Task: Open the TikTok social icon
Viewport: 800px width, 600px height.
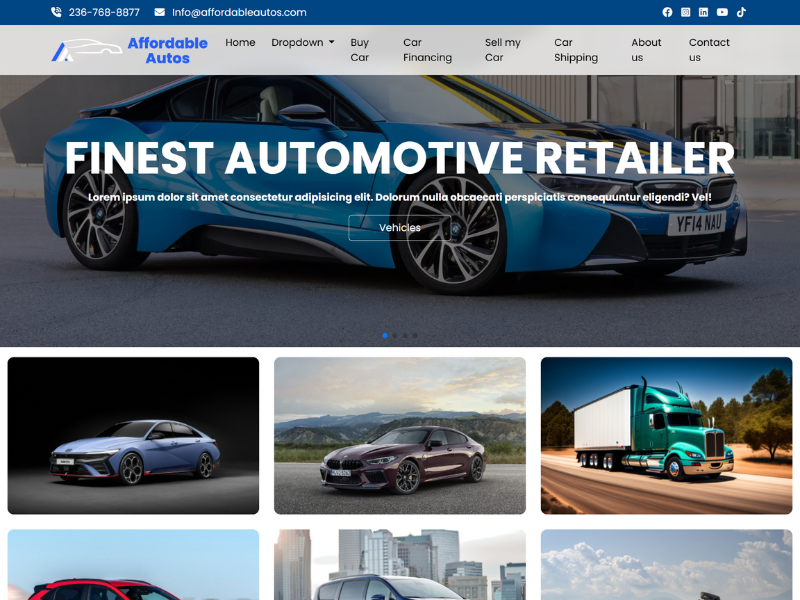Action: tap(741, 12)
